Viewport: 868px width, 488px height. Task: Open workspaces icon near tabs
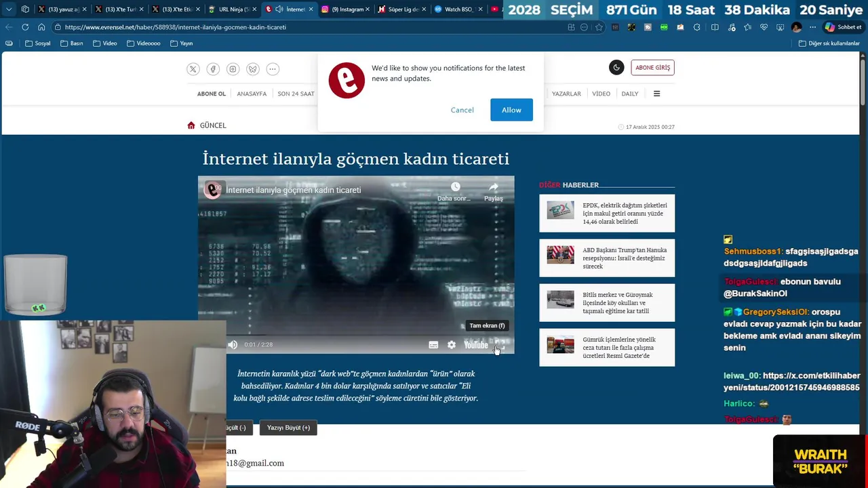(25, 9)
